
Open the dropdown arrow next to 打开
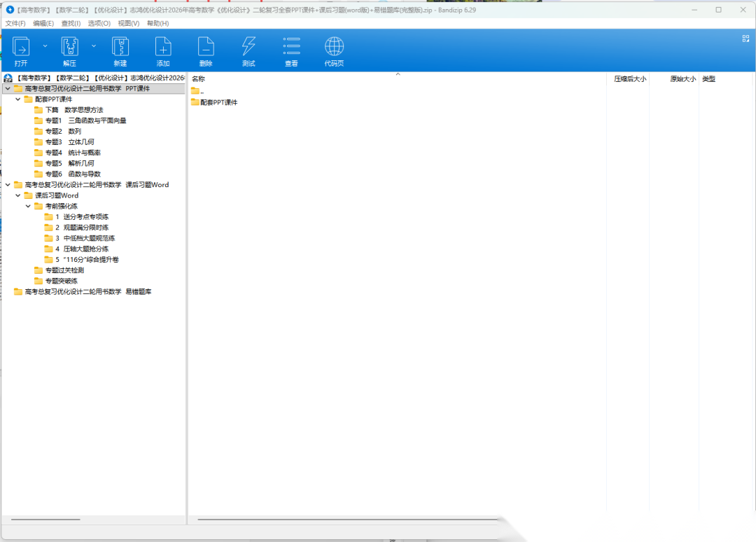[45, 46]
